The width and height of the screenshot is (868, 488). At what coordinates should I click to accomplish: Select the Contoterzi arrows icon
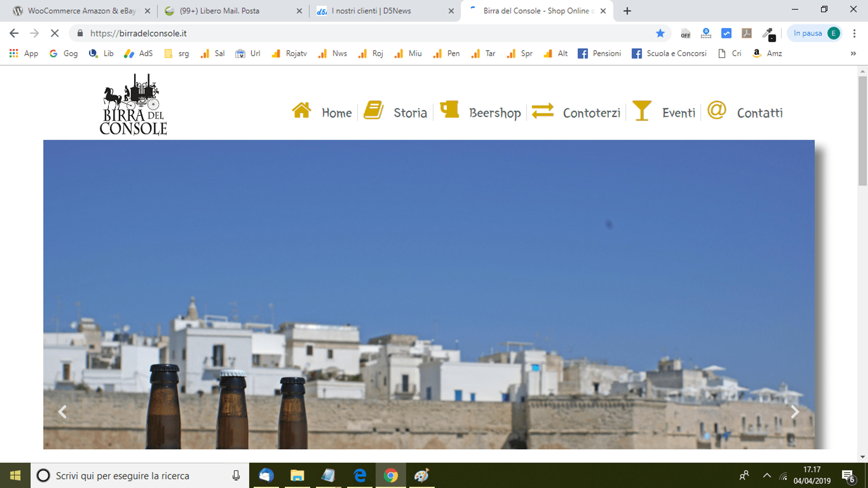[x=542, y=111]
